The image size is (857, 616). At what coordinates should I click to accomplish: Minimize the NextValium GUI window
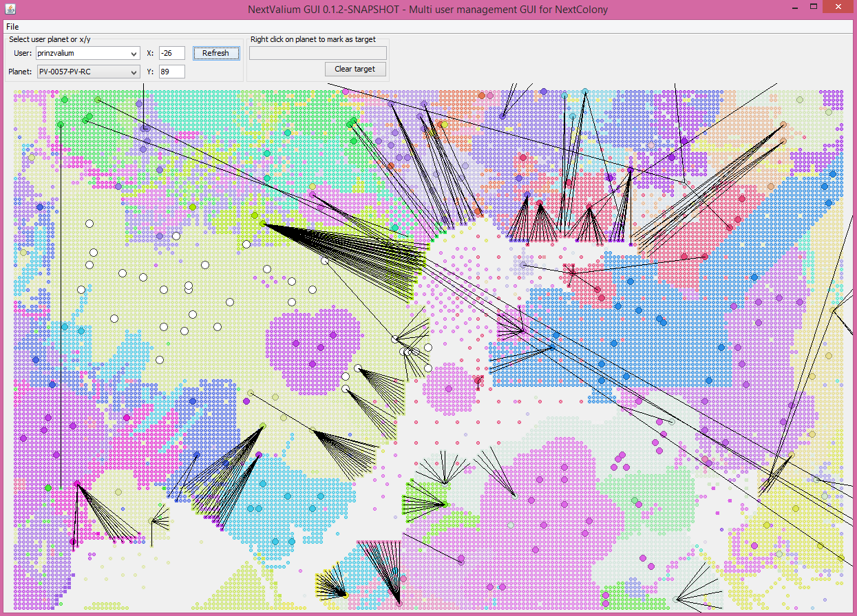pos(794,7)
